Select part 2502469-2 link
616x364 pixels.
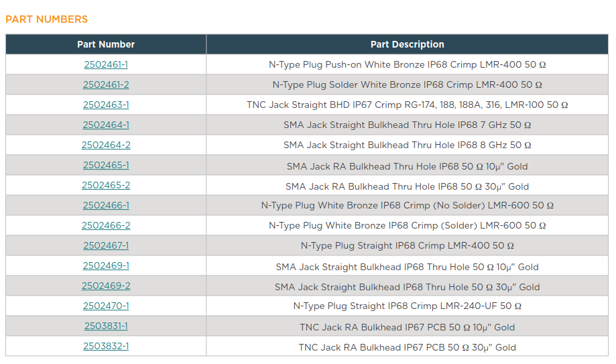pyautogui.click(x=106, y=286)
